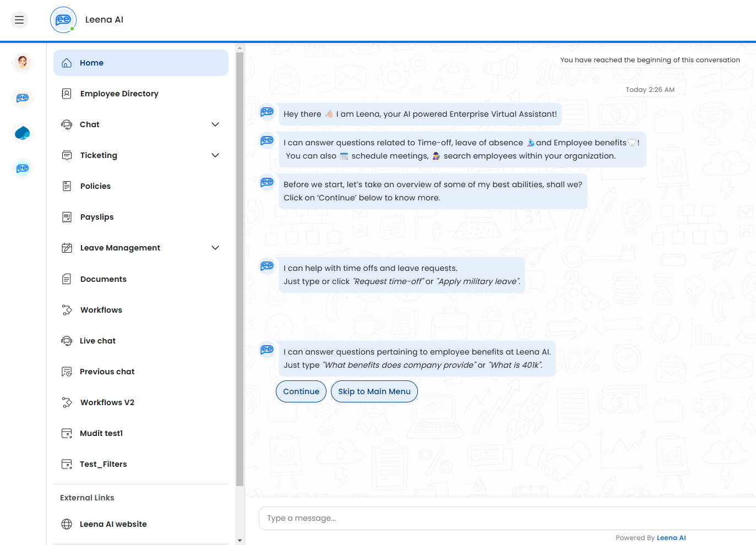
Task: Click the Leena AI logo in header
Action: pyautogui.click(x=63, y=20)
